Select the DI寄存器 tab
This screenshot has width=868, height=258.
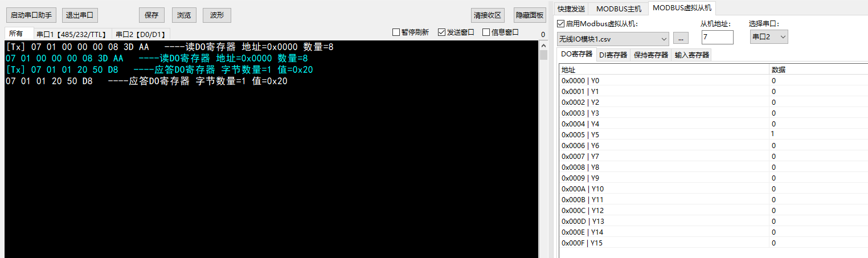(x=613, y=55)
